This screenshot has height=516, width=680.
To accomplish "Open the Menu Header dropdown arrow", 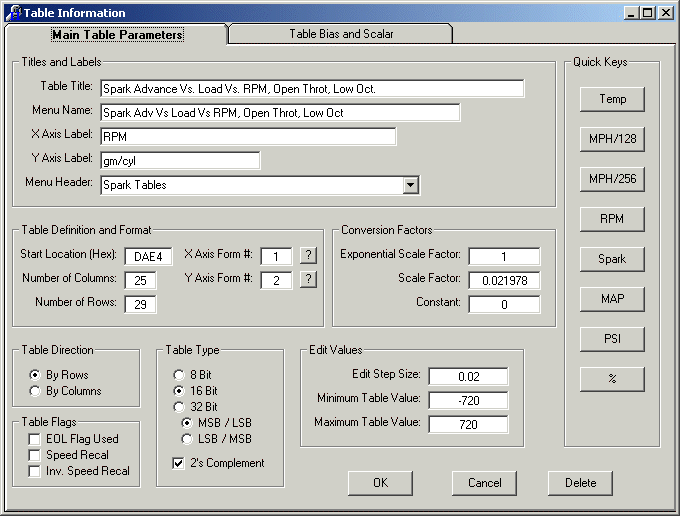I will [x=410, y=185].
